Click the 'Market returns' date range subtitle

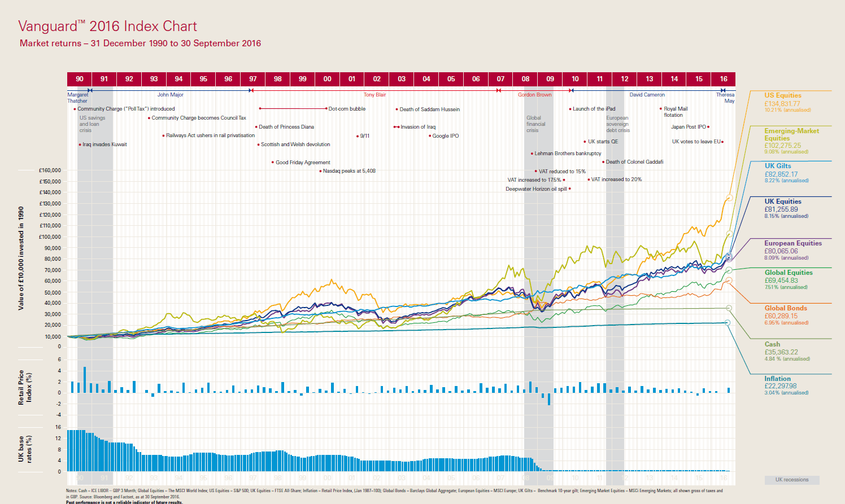tap(140, 43)
